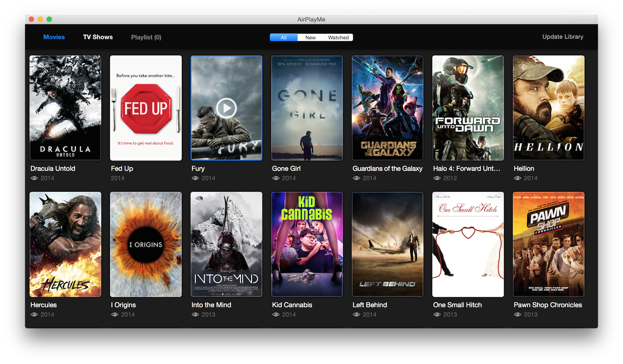
Task: Click the Fury title text
Action: coord(198,169)
